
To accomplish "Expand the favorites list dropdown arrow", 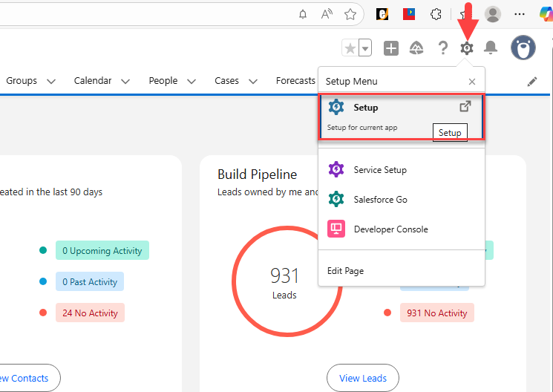I will click(365, 48).
